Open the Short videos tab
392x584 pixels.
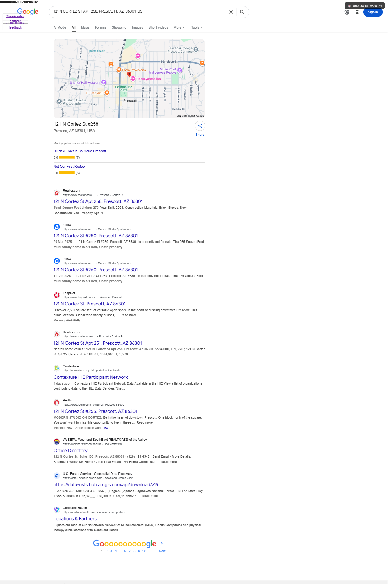tap(158, 27)
